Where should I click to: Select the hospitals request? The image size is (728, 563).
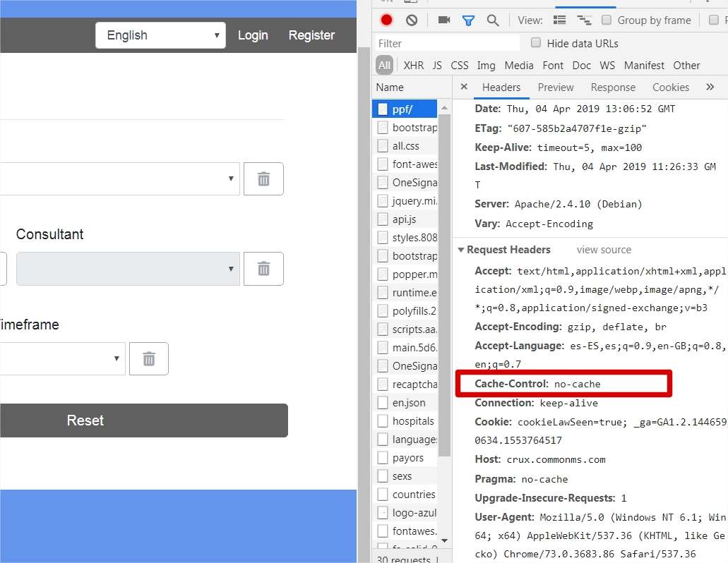tap(412, 420)
